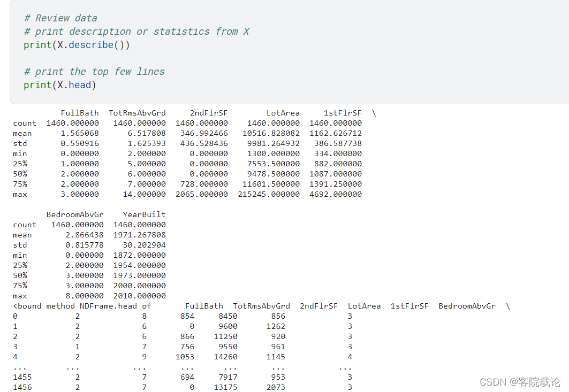
Task: Select BedroomAbvGr header in second describe block
Action: (75, 214)
